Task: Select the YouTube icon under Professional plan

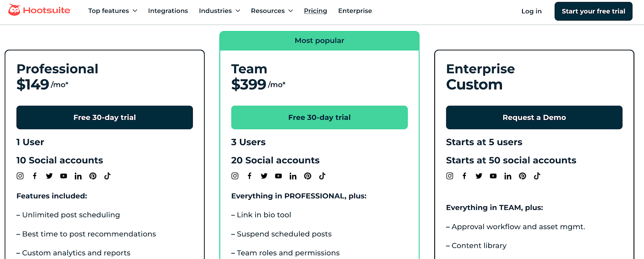Action: (63, 176)
